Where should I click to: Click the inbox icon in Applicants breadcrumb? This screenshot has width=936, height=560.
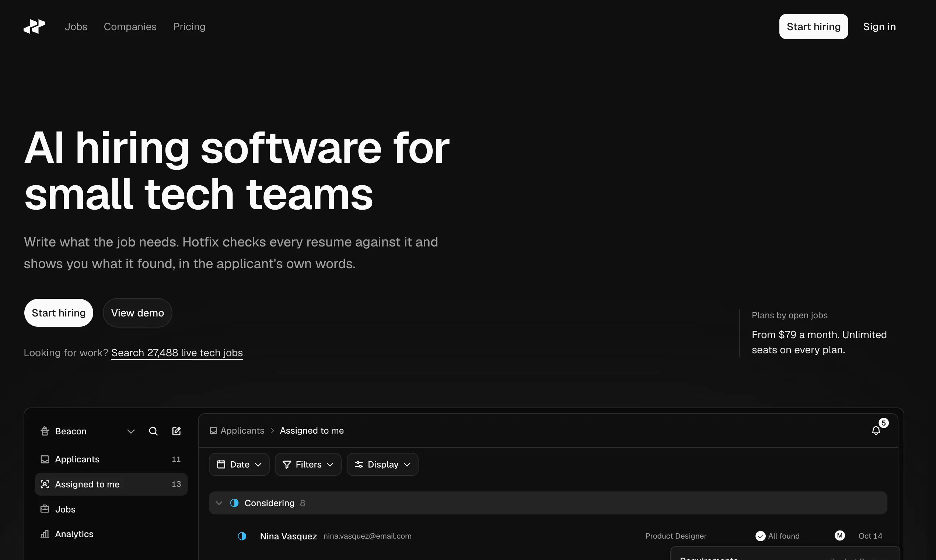(x=213, y=431)
